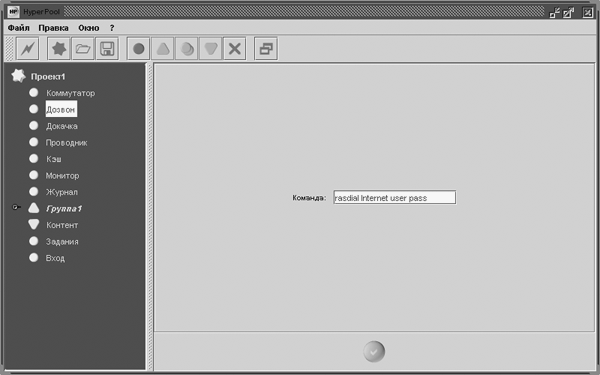Confirm with the round checkmark button
600x375 pixels.
point(374,351)
